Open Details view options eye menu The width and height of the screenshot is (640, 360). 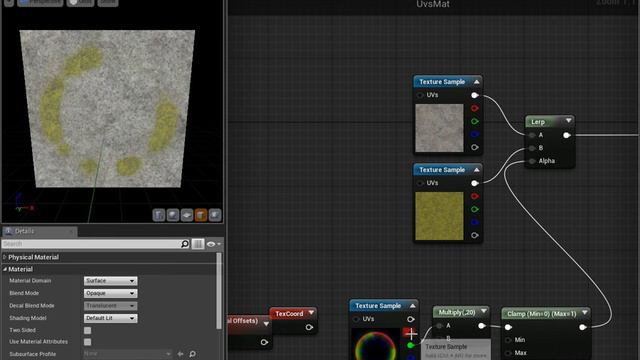click(x=213, y=244)
